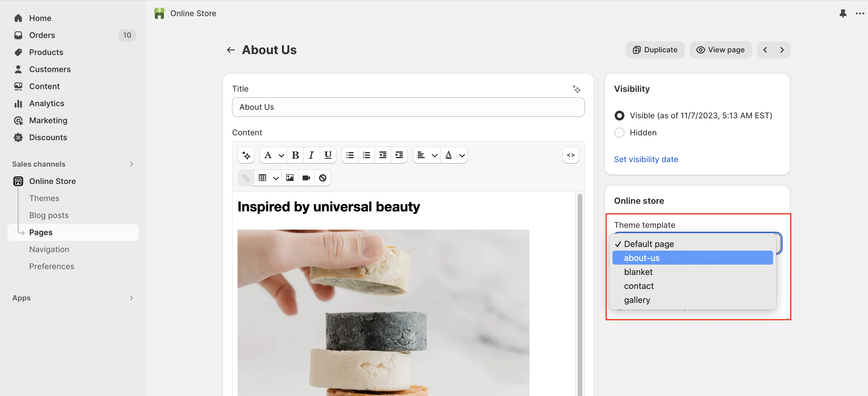Show HTML source code view
The width and height of the screenshot is (868, 396).
click(x=571, y=155)
